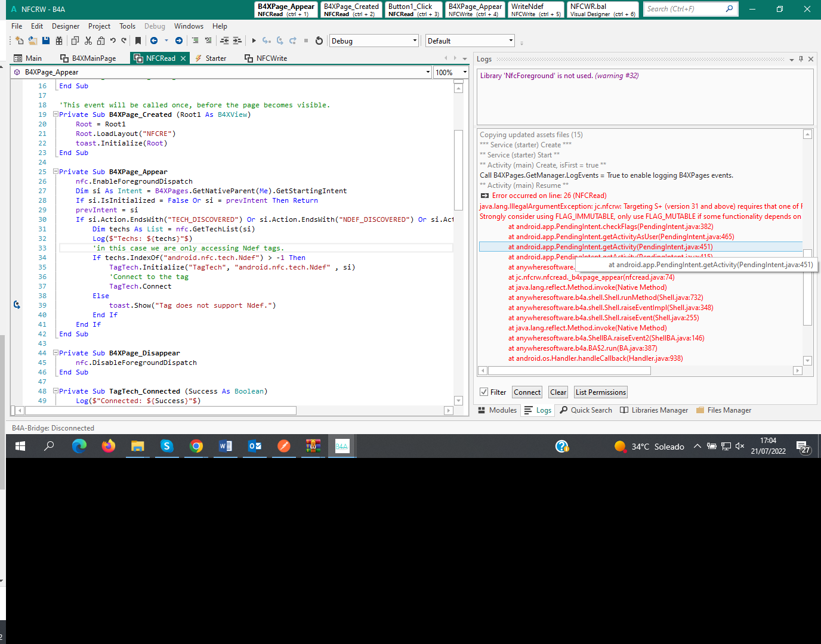Click the Logs horizontal scrollbar thumb
The width and height of the screenshot is (821, 644).
click(569, 370)
